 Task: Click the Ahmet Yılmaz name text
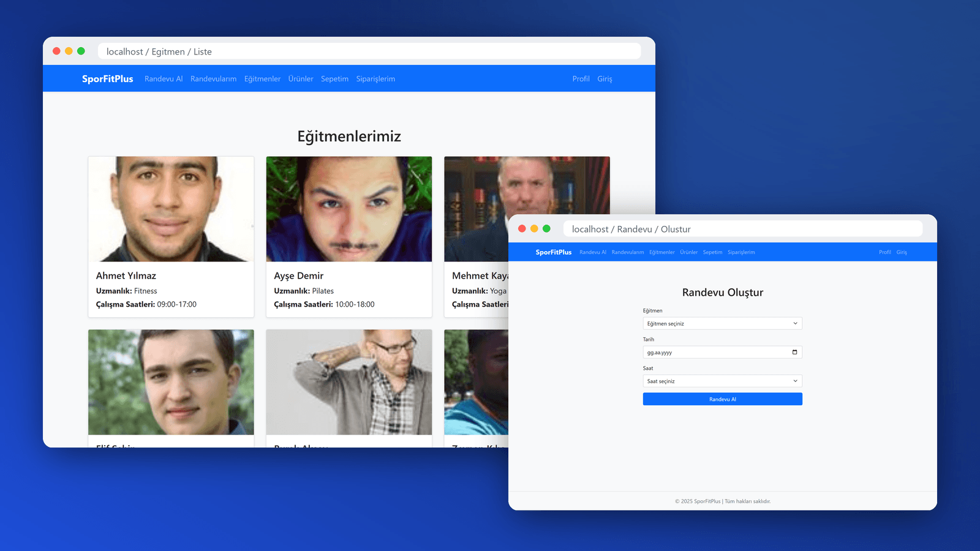click(126, 275)
